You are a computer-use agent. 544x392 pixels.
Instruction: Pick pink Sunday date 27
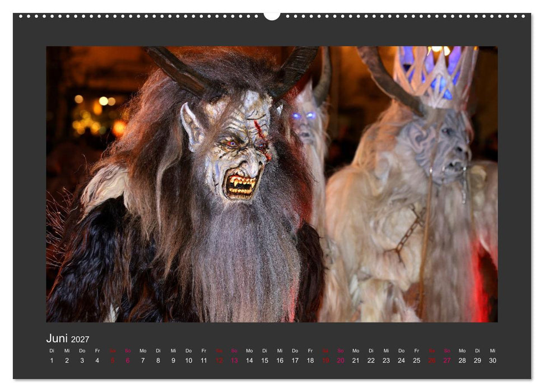447,361
